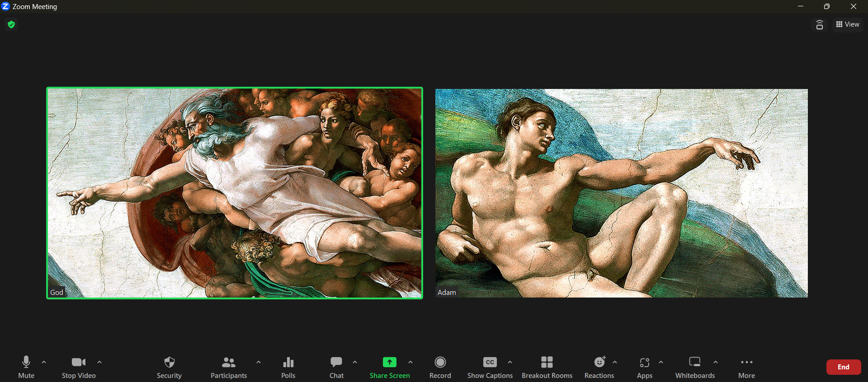Expand arrow beside Participants
868x382 pixels.
tap(259, 362)
